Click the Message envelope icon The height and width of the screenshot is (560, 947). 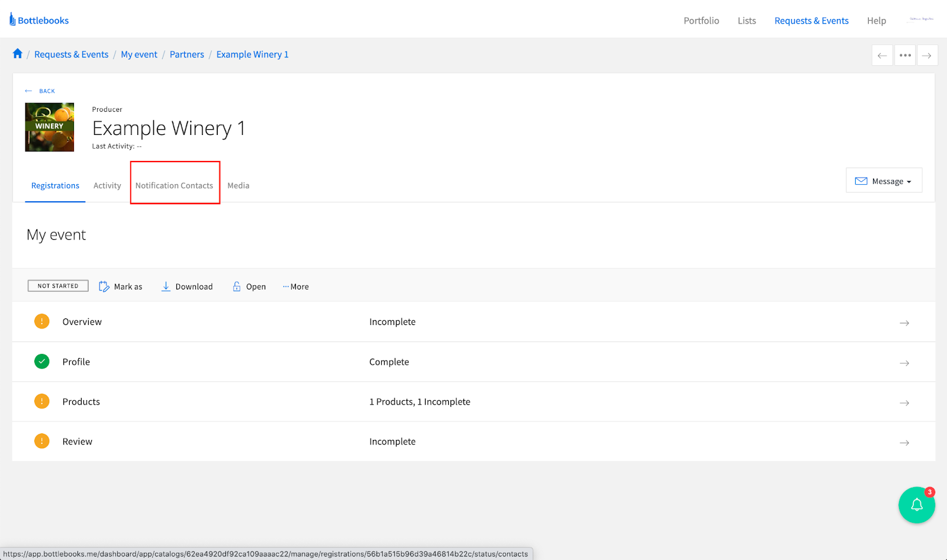coord(861,181)
